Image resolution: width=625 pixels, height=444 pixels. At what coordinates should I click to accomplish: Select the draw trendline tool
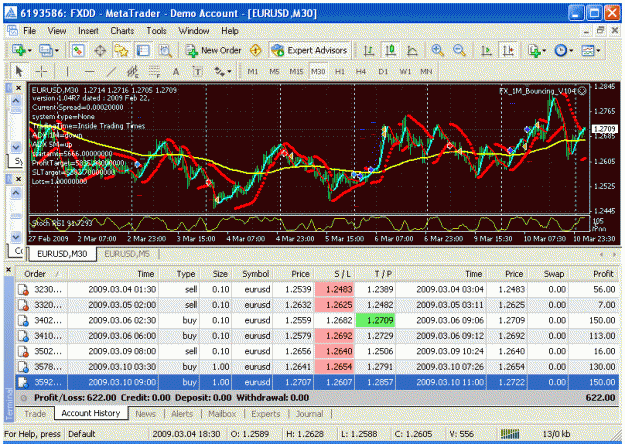tap(111, 72)
